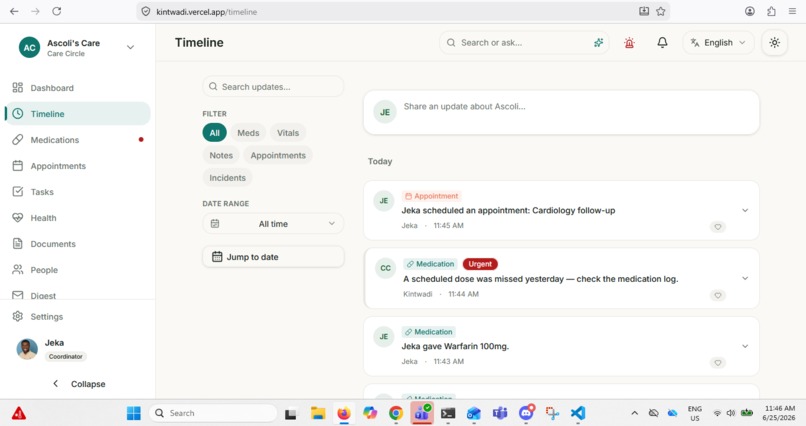Screen dimensions: 806x426
Task: Expand the Ascoli's Care circle switcher
Action: [x=131, y=47]
